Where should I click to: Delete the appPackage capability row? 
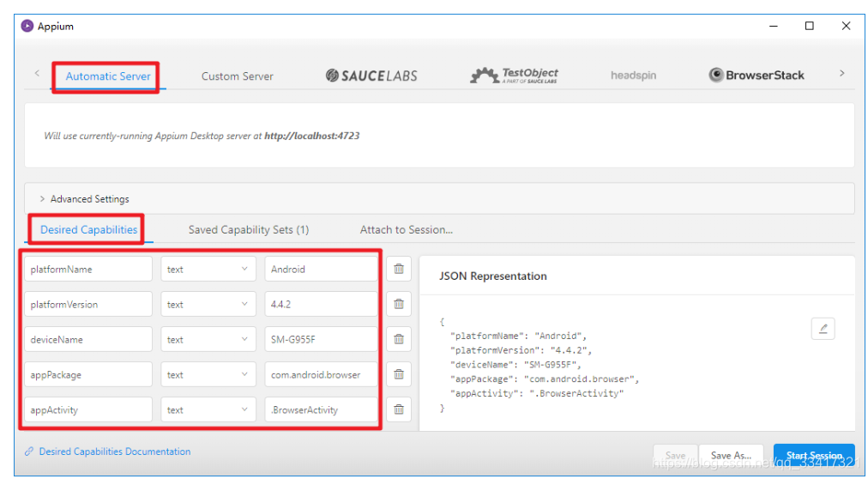point(399,374)
